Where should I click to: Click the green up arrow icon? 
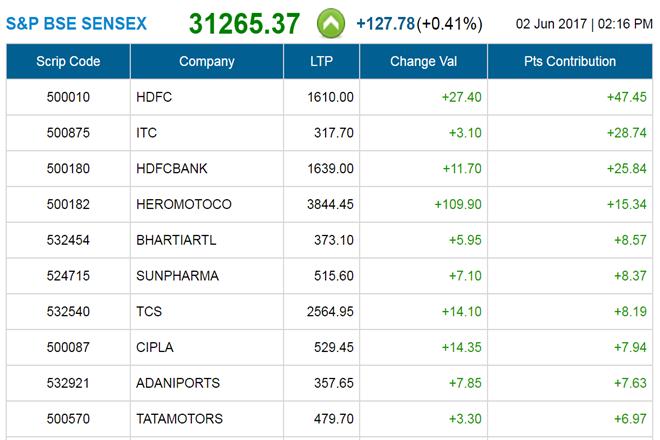pyautogui.click(x=331, y=23)
